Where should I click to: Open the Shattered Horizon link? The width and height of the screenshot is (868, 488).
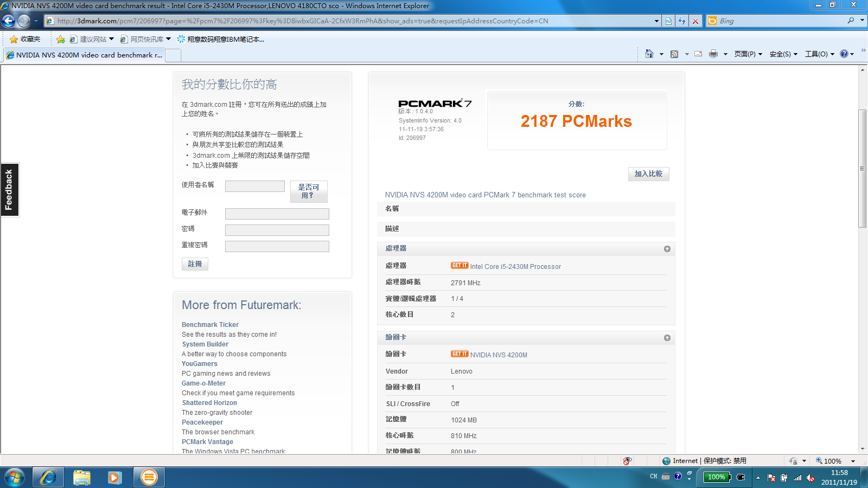coord(209,403)
